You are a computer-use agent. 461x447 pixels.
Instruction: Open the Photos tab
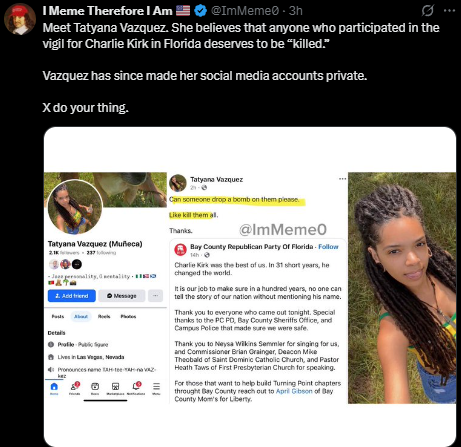coord(128,316)
